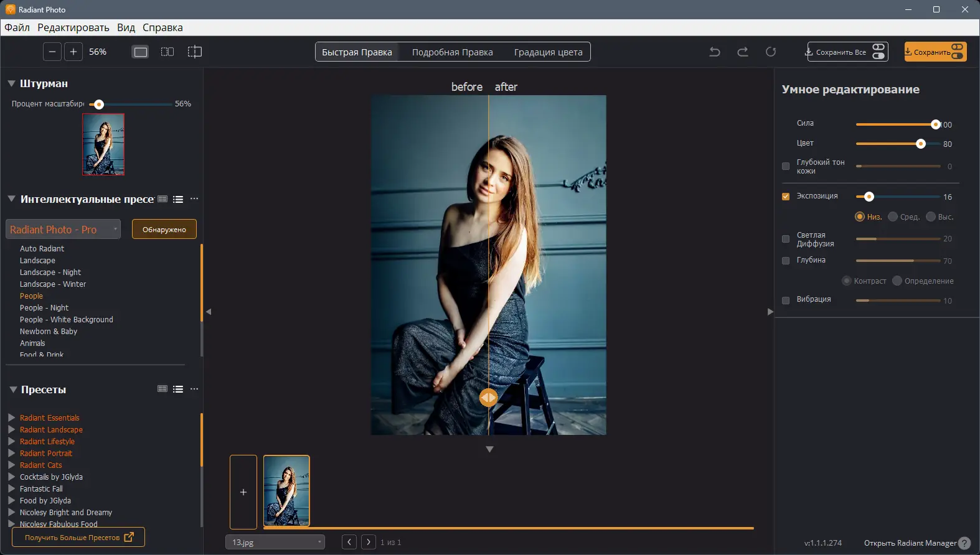Select the Выс. exposure radio option
This screenshot has width=980, height=555.
(x=931, y=217)
